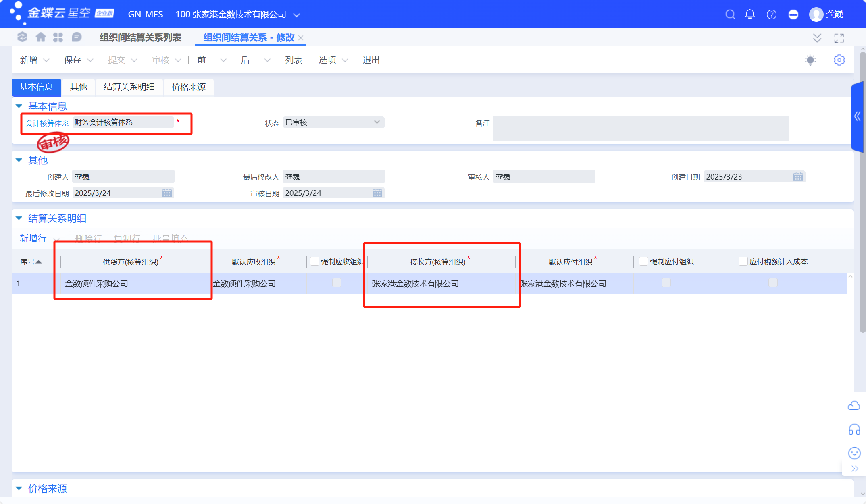
Task: Open the 状态 已审核 dropdown
Action: point(333,122)
